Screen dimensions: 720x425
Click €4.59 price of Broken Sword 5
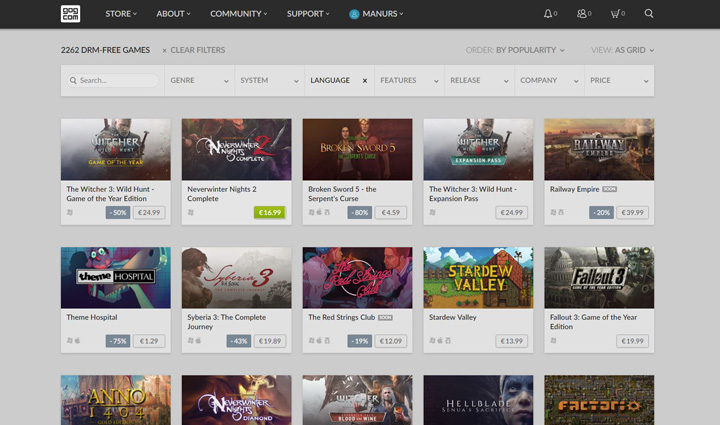coord(391,212)
